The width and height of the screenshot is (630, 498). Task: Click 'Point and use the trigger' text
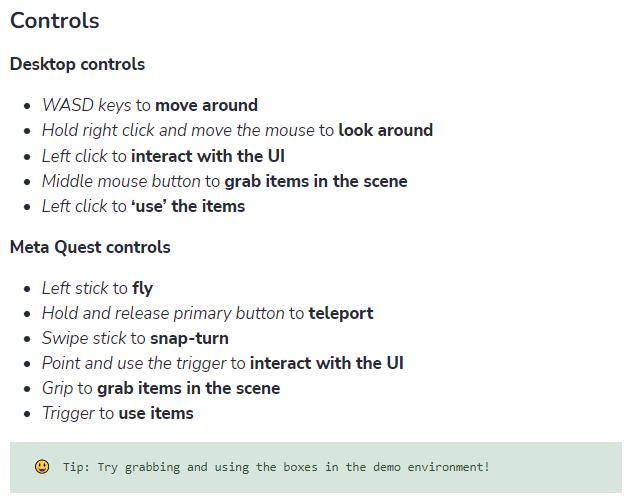pyautogui.click(x=134, y=363)
